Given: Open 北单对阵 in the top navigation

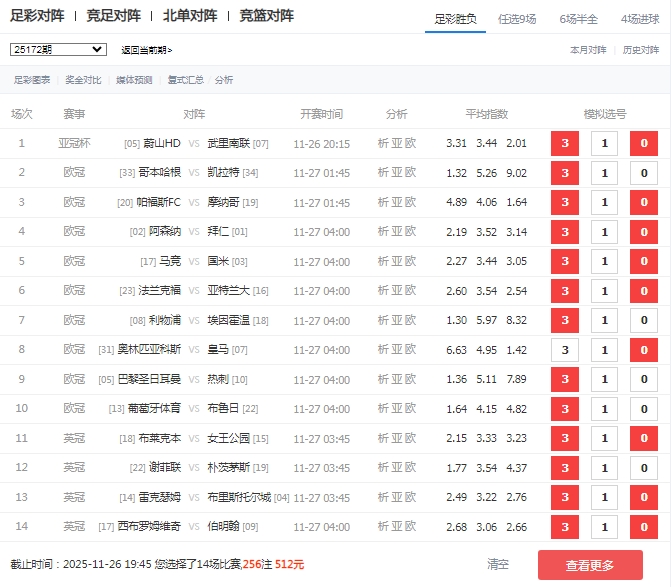Looking at the screenshot, I should tap(190, 16).
